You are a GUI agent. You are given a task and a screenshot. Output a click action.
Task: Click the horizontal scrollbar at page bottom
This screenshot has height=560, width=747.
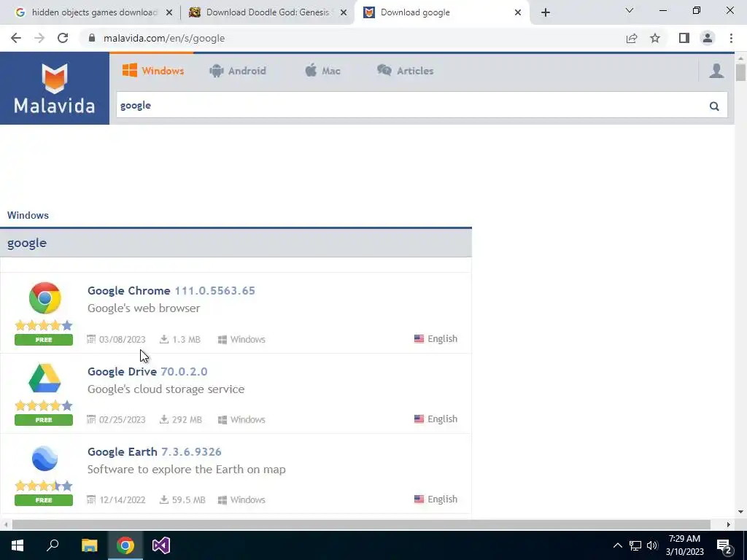[361, 524]
